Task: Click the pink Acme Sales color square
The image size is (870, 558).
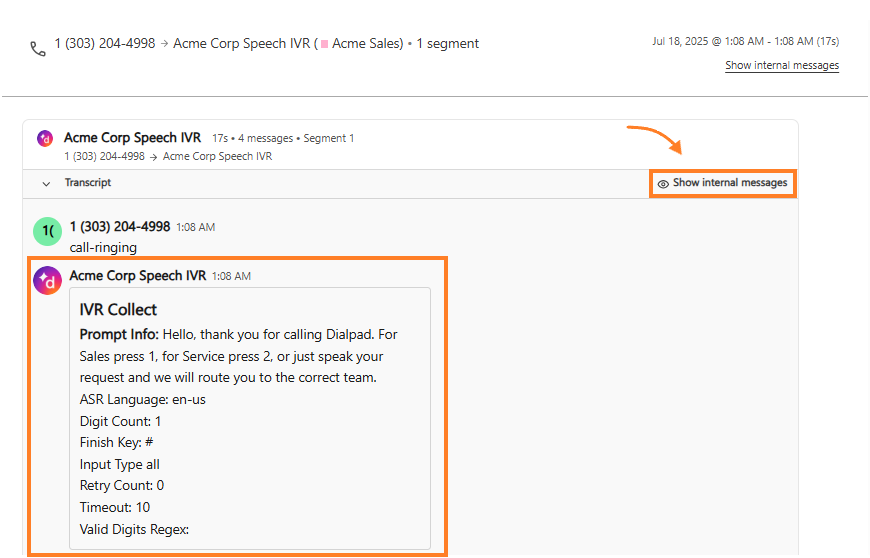Action: click(325, 44)
